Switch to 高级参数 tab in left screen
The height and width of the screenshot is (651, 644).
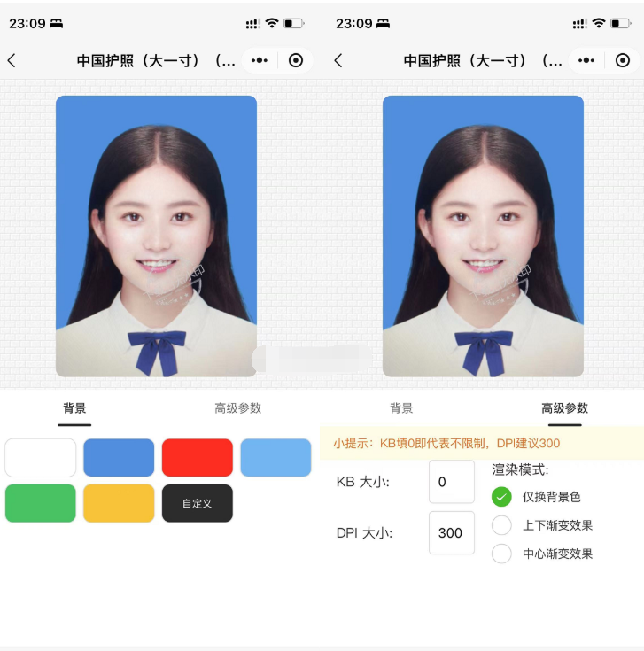click(238, 408)
